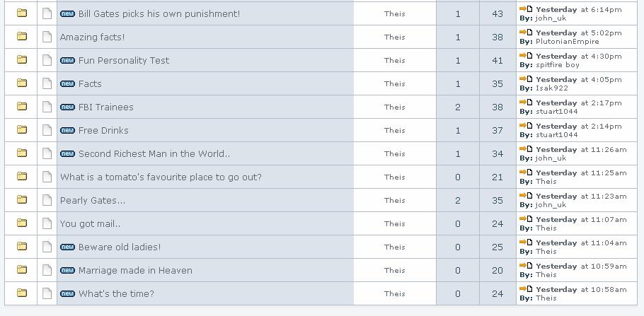This screenshot has height=316, width=644.
Task: Click the new-post badge beside Fun Personality Test
Action: point(67,61)
